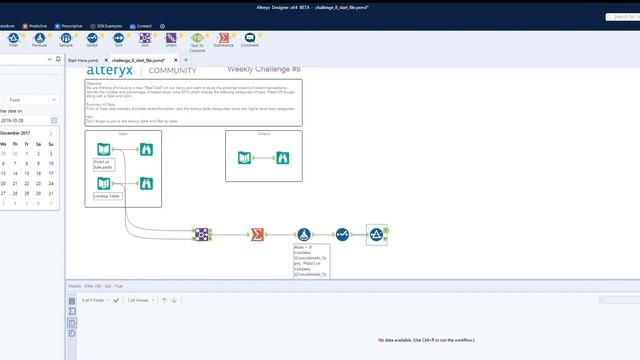Image resolution: width=640 pixels, height=360 pixels.
Task: Click the filter date input field
Action: (24, 120)
